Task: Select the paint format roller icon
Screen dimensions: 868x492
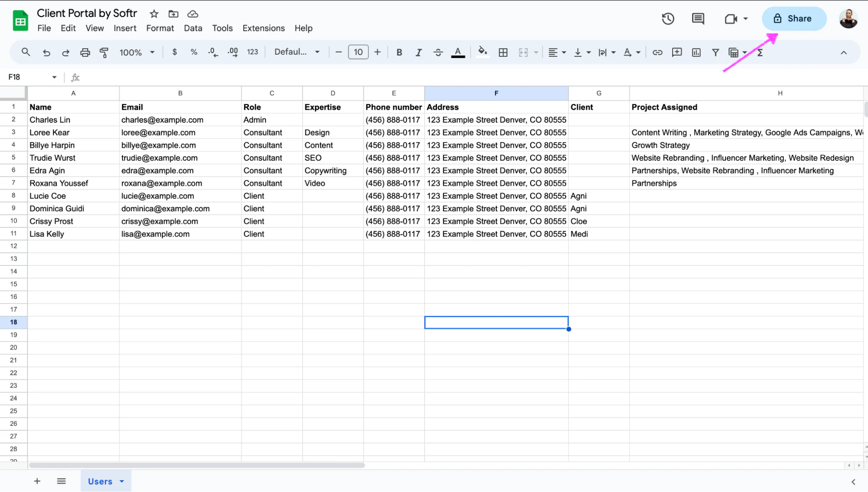Action: click(104, 52)
